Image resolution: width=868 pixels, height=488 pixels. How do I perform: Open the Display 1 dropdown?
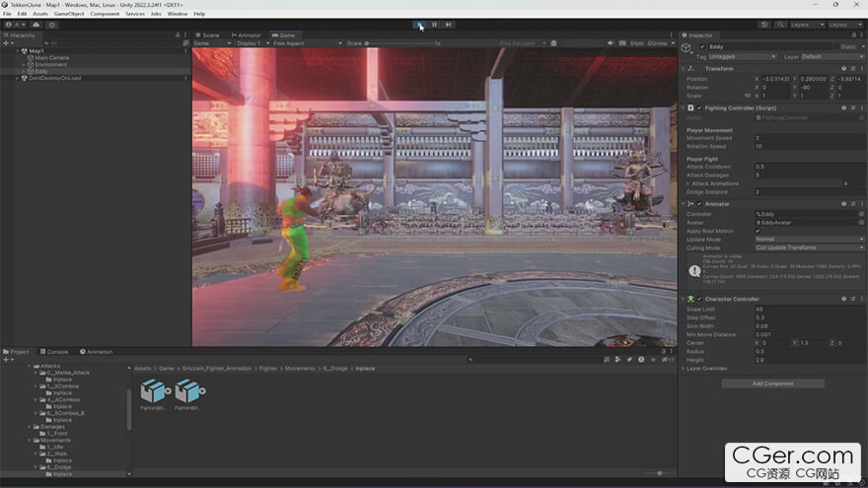[253, 43]
